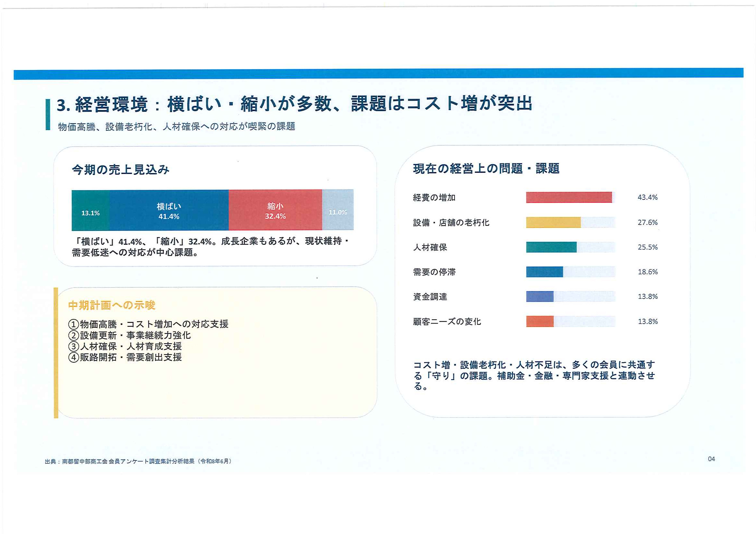
Task: Select the caption beginning 「横ばい」41.4%、「縮小」32.4%
Action: pos(211,247)
